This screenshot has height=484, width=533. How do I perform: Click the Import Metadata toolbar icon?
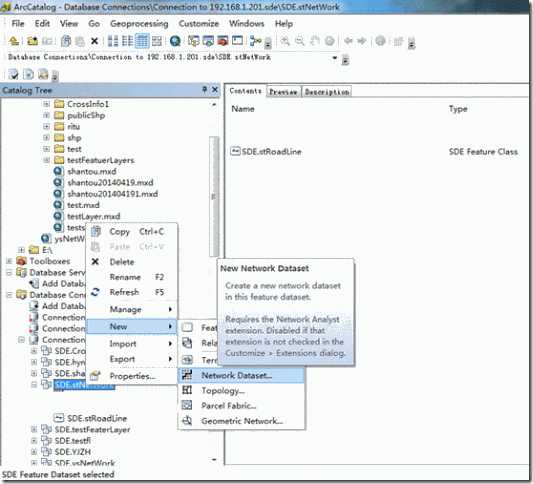(43, 74)
